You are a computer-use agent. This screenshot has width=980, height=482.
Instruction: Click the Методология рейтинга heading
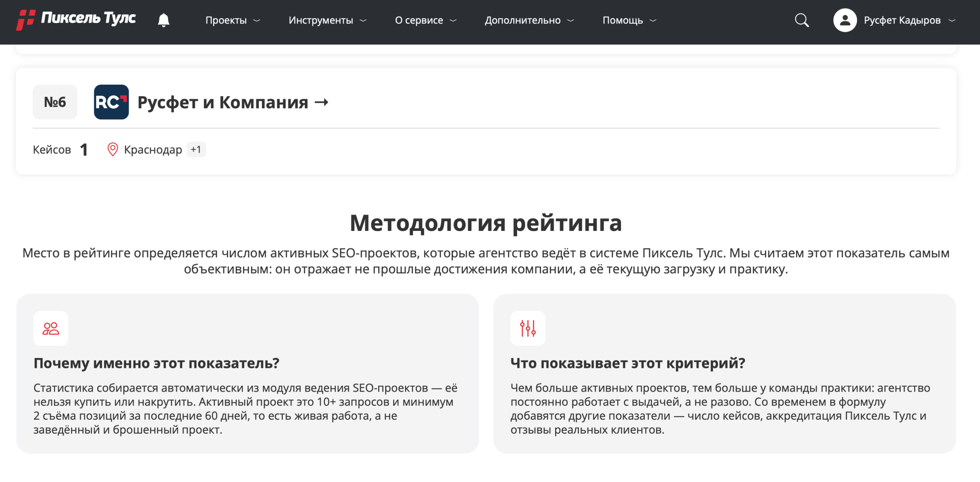click(x=486, y=223)
